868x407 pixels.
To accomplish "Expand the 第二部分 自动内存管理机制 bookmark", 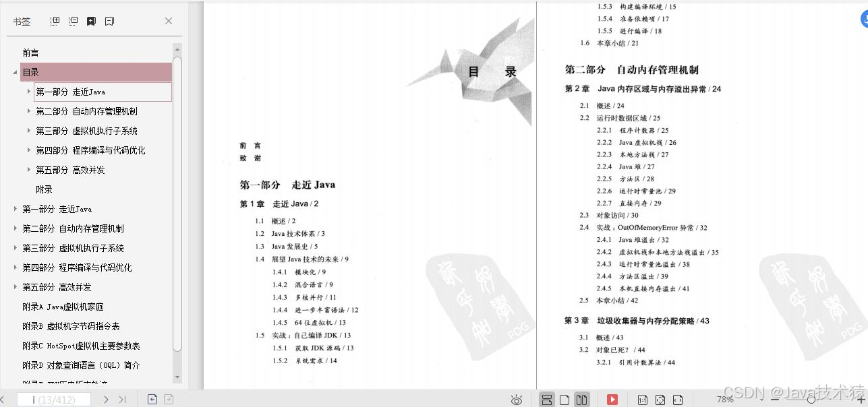I will coord(15,228).
